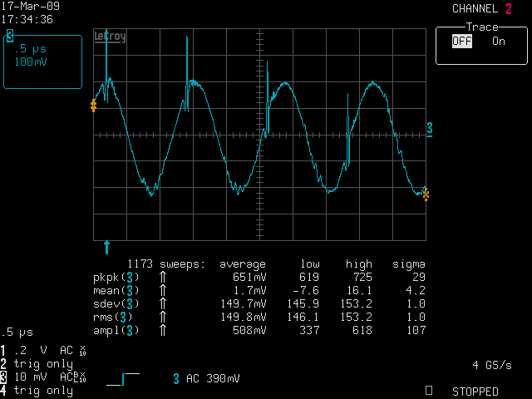The width and height of the screenshot is (532, 399).
Task: Click the CHANNEL 2 menu title
Action: pyautogui.click(x=482, y=9)
